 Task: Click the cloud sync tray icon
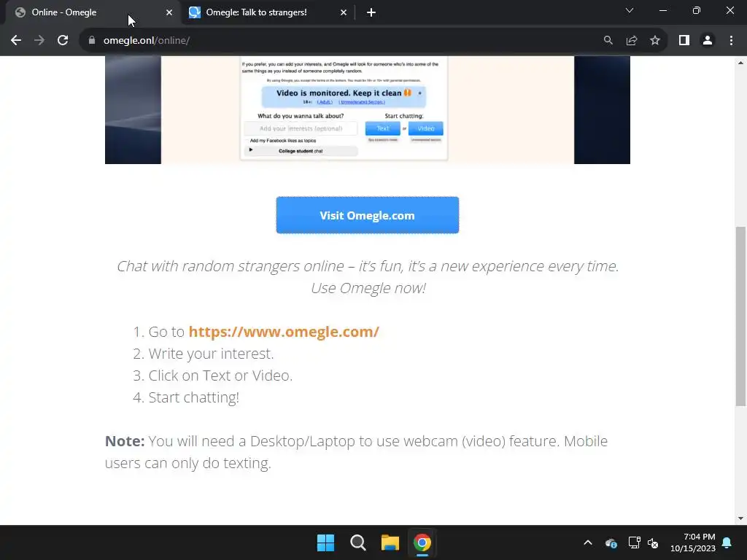click(611, 542)
